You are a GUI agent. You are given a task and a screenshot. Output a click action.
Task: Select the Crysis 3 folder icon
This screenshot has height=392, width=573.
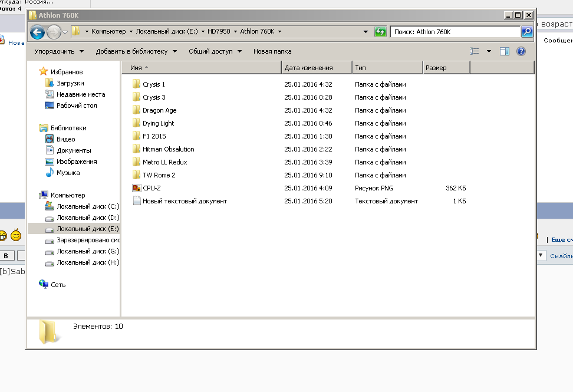point(136,97)
